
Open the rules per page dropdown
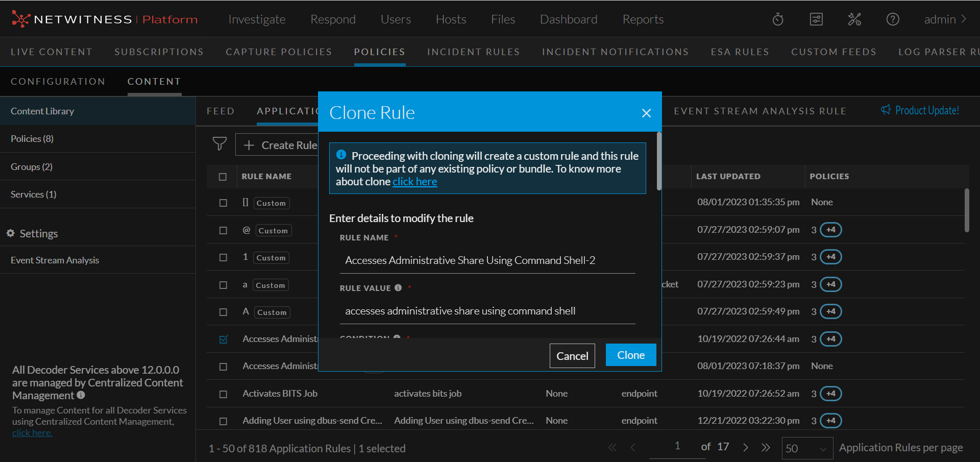click(x=807, y=448)
